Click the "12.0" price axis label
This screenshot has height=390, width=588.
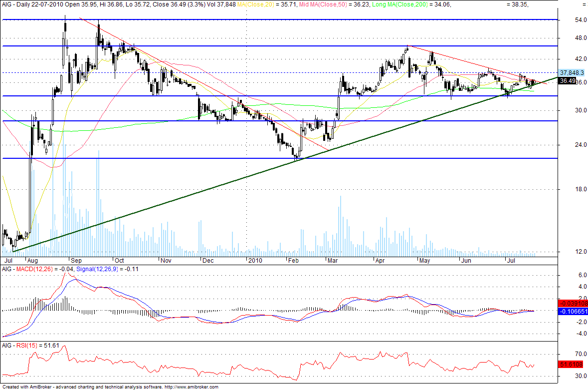tap(581, 252)
